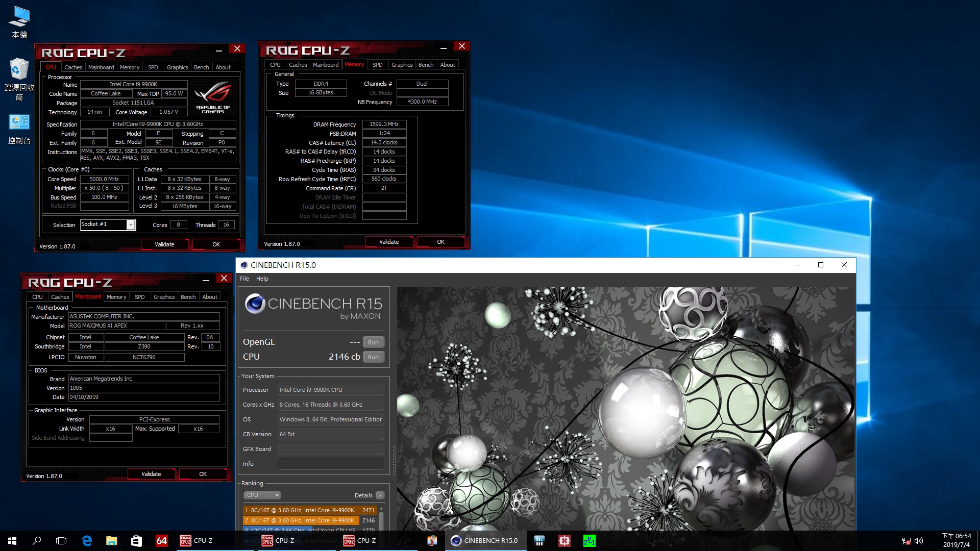Click Run button next to OpenGL benchmark

(374, 342)
